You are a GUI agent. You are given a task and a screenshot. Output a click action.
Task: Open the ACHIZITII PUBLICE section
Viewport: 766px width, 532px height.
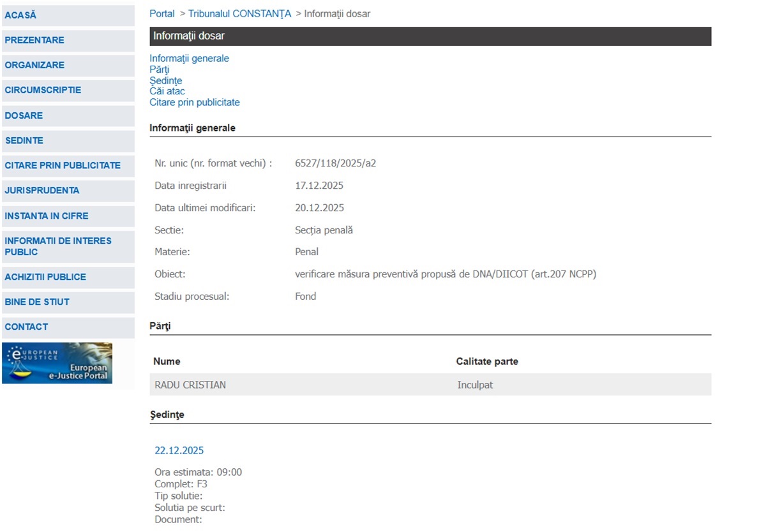click(x=45, y=277)
